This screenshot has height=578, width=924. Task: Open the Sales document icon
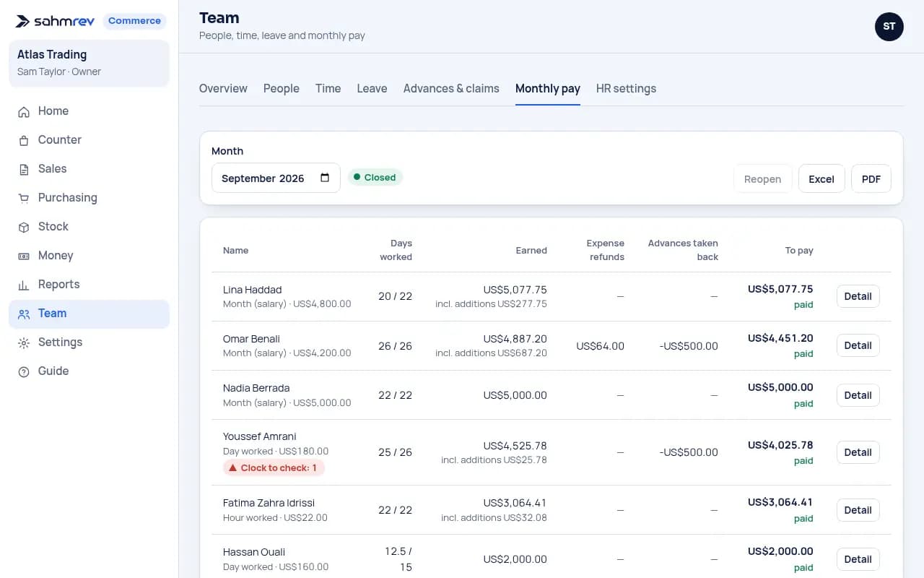(24, 169)
